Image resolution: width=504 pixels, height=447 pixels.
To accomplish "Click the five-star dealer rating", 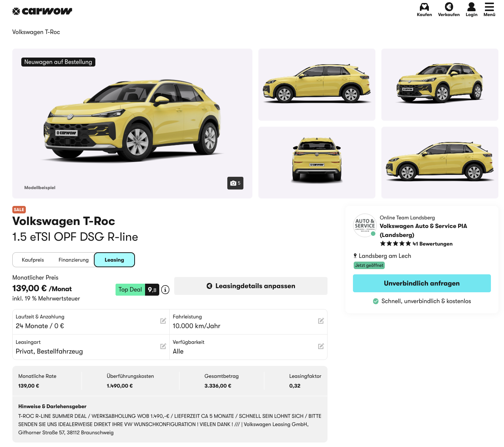I will point(396,244).
